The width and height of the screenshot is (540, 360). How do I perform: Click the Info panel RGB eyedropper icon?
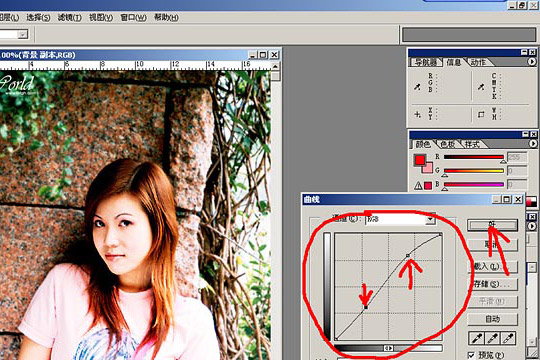[x=417, y=86]
